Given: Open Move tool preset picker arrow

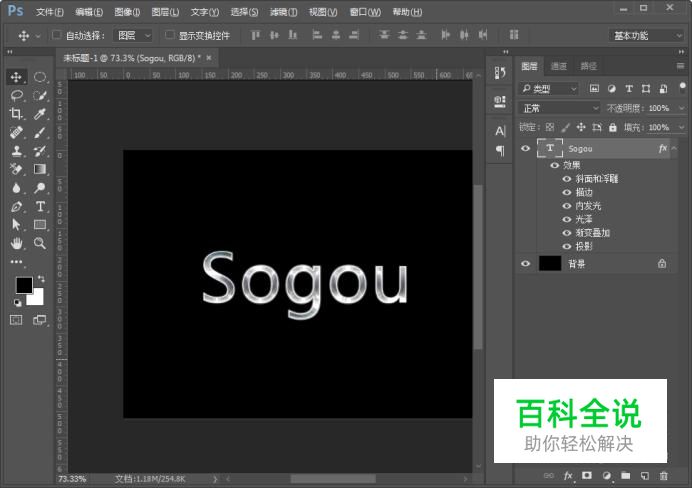Looking at the screenshot, I should point(38,36).
